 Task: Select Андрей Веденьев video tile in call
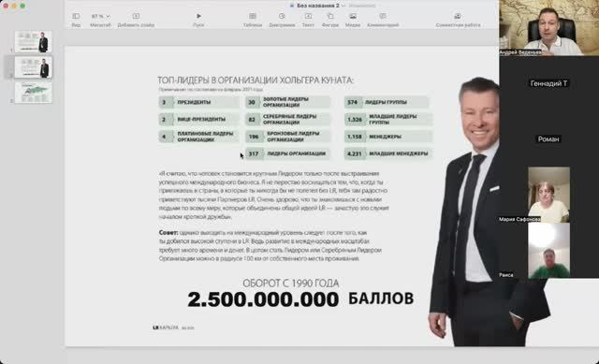549,28
